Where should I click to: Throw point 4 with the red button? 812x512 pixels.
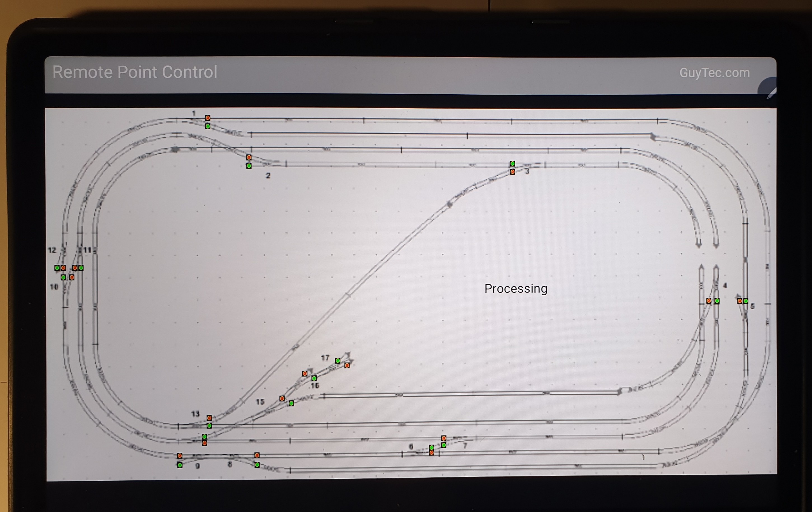pyautogui.click(x=709, y=301)
